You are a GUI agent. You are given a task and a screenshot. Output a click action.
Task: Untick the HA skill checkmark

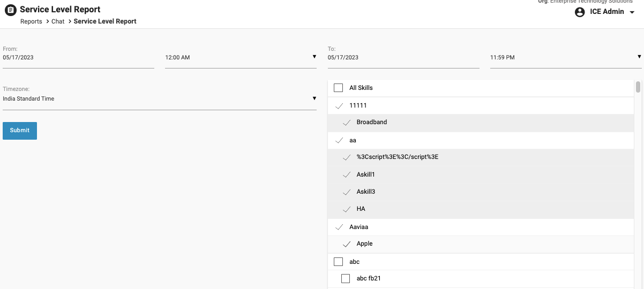346,209
